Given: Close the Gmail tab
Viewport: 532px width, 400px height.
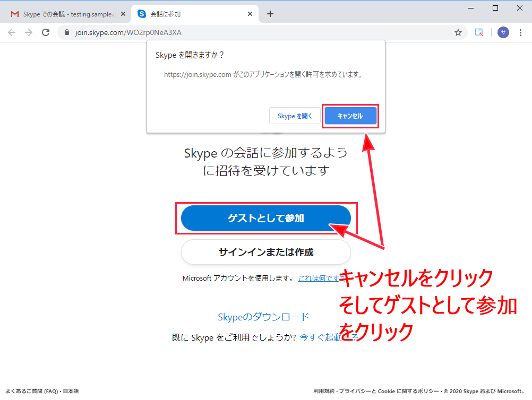Looking at the screenshot, I should click(x=123, y=14).
